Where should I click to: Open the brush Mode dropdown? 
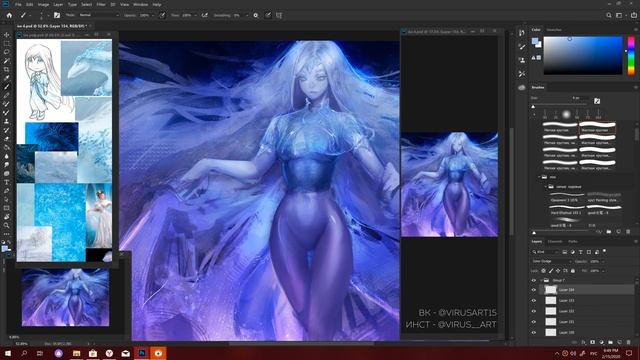[99, 15]
